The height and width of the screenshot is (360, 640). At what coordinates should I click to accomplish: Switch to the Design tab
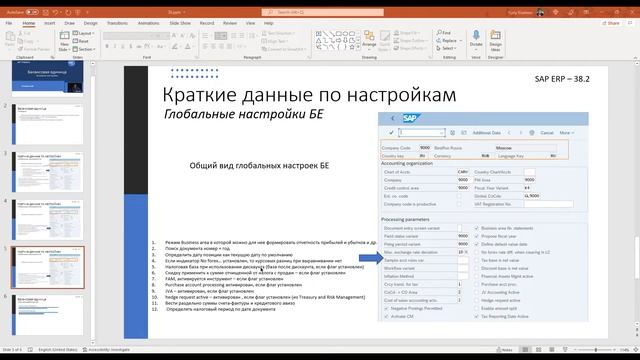91,23
